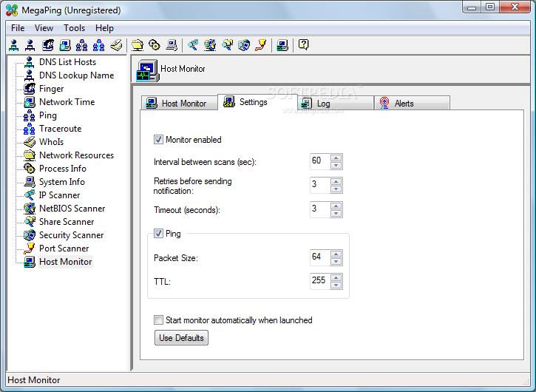The height and width of the screenshot is (392, 536).
Task: Decrease Timeout seconds value
Action: [336, 214]
